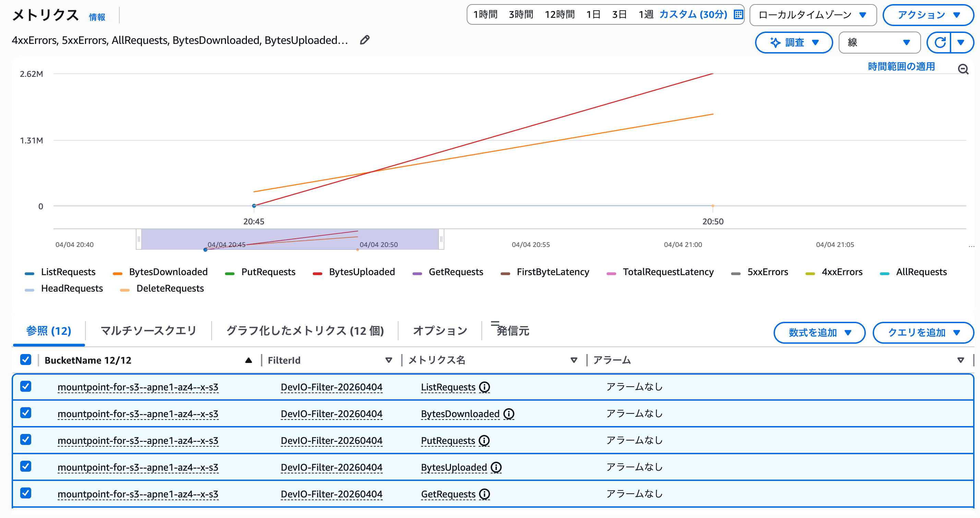Uncheck the PutRequests metric row

click(25, 440)
